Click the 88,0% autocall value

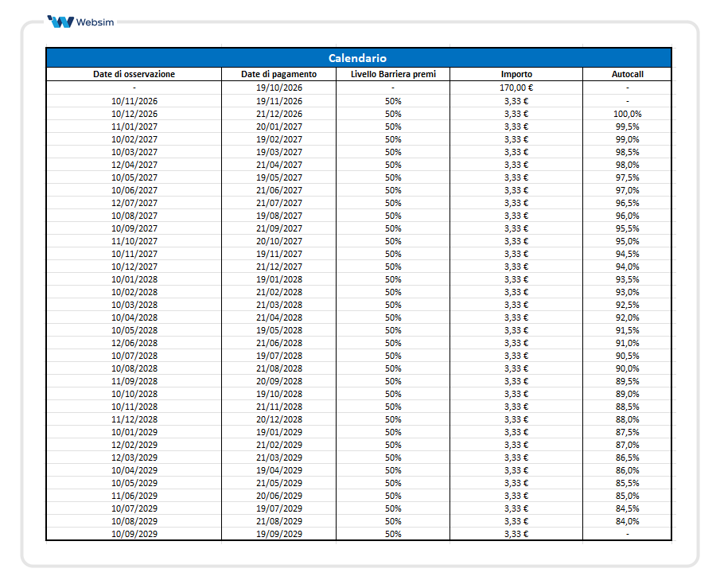(627, 419)
